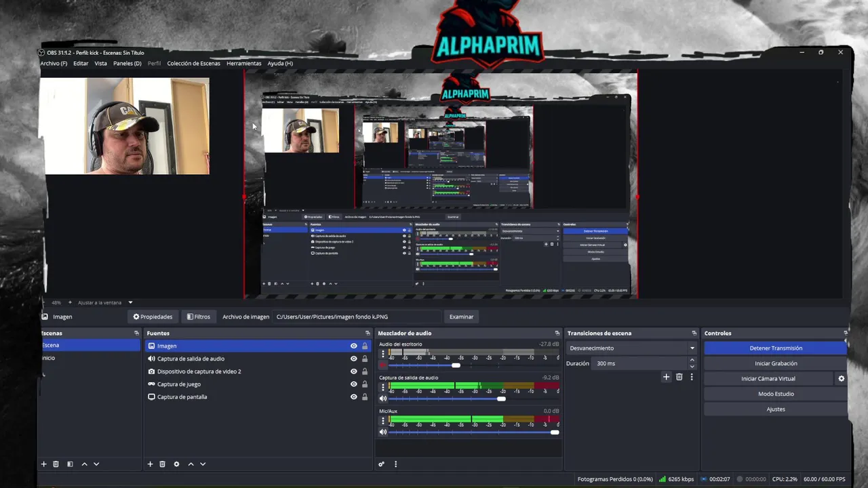Unmute Audio del escritorio speaker
Screen dimensions: 868x488
click(382, 365)
